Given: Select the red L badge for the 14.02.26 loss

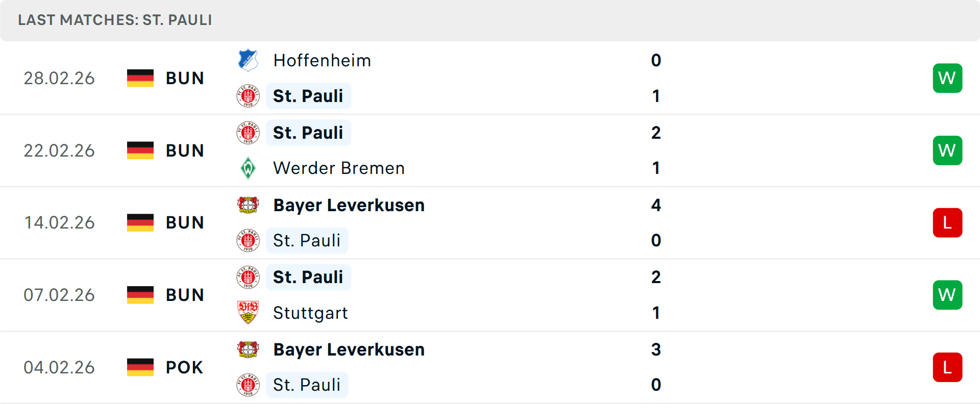Looking at the screenshot, I should click(x=947, y=222).
